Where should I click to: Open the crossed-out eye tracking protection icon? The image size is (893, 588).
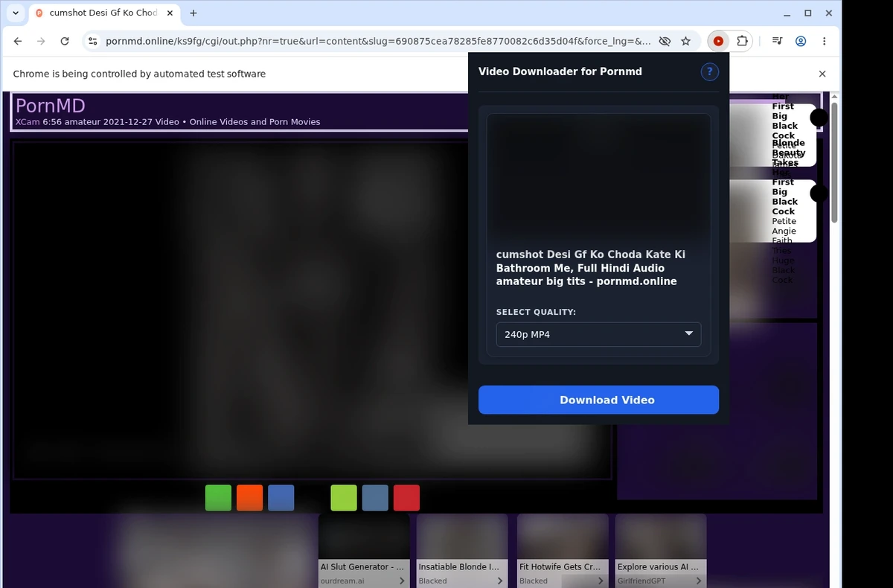(665, 42)
